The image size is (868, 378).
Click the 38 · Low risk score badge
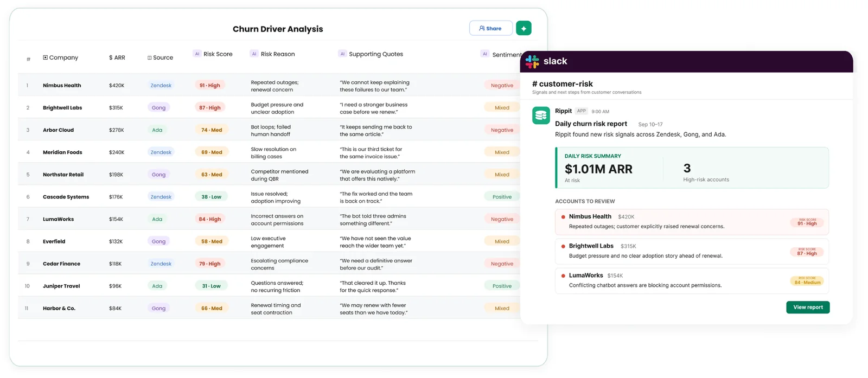[212, 197]
